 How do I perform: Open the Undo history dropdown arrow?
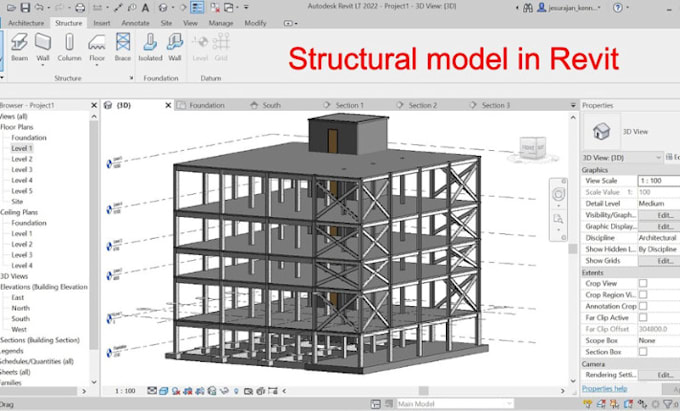pyautogui.click(x=48, y=7)
